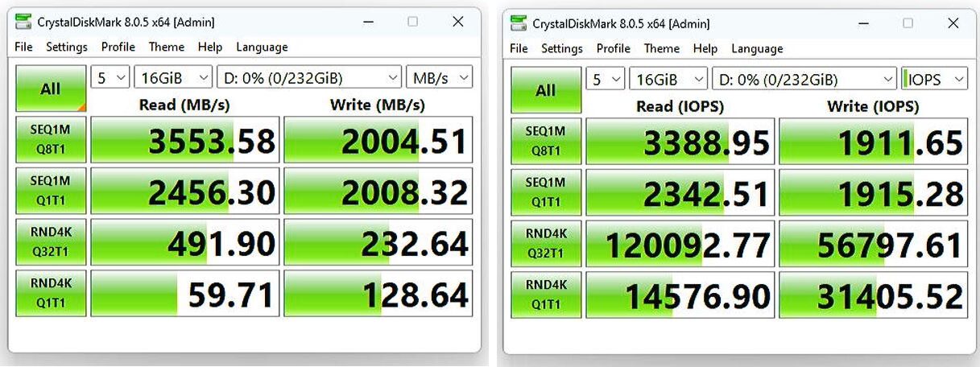Click write IOPS value 1911.65
The height and width of the screenshot is (367, 980).
pyautogui.click(x=873, y=141)
